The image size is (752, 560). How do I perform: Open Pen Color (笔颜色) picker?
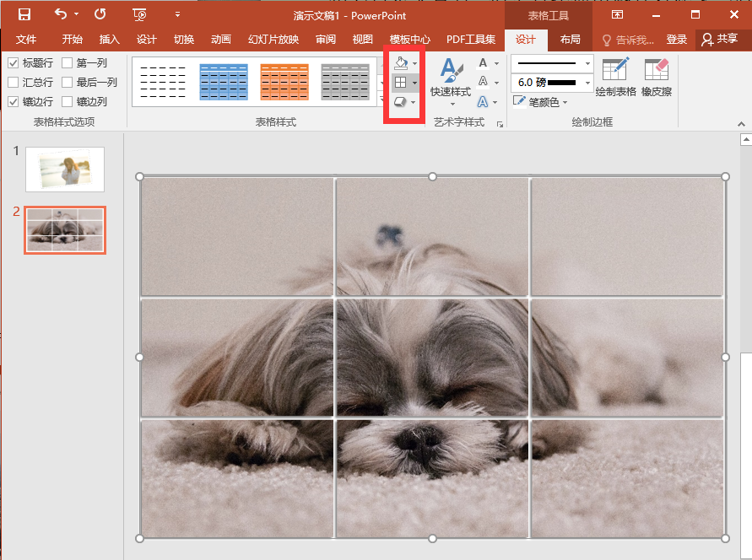click(540, 102)
